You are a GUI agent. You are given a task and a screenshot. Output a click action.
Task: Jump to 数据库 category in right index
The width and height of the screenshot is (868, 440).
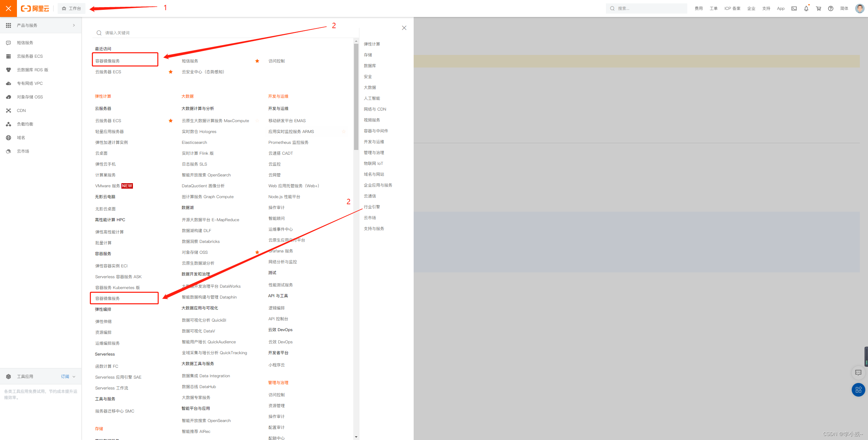370,66
